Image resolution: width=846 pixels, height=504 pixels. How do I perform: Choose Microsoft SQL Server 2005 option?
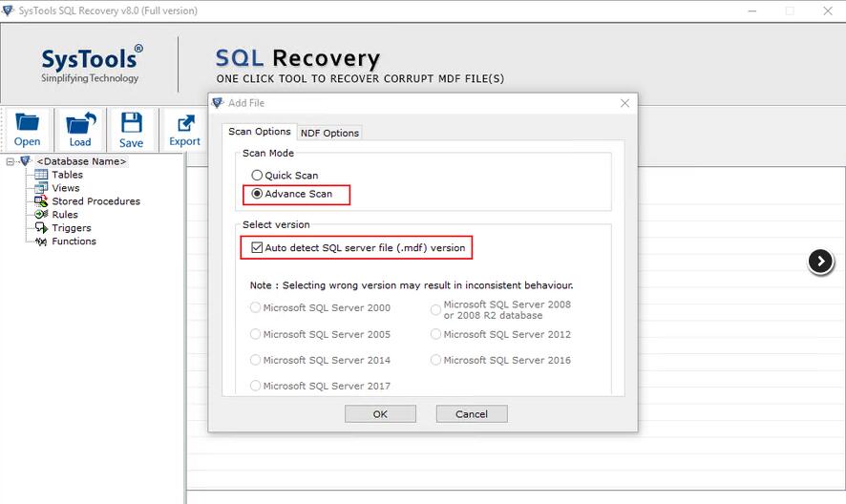click(x=255, y=334)
